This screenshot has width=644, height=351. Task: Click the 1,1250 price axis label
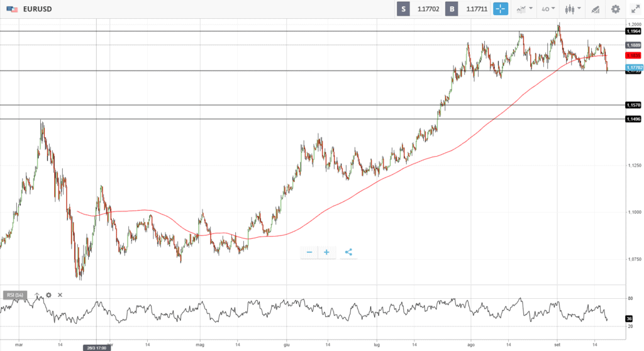tap(634, 165)
